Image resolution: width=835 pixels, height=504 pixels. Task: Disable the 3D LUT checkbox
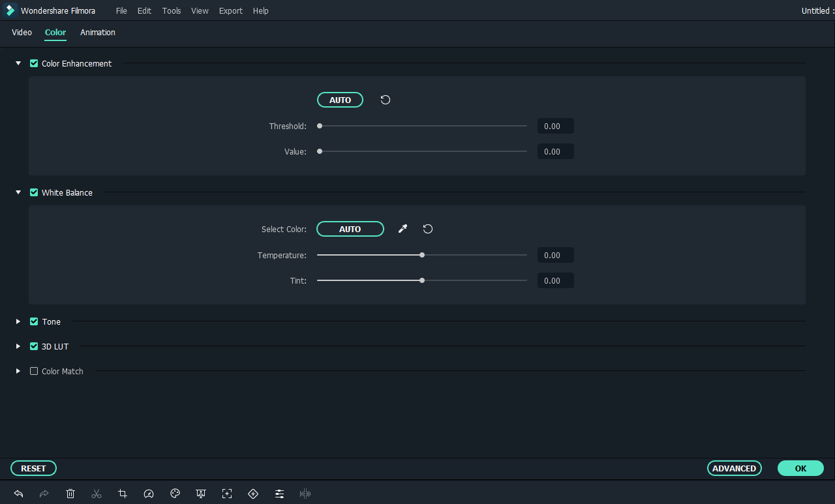tap(34, 346)
